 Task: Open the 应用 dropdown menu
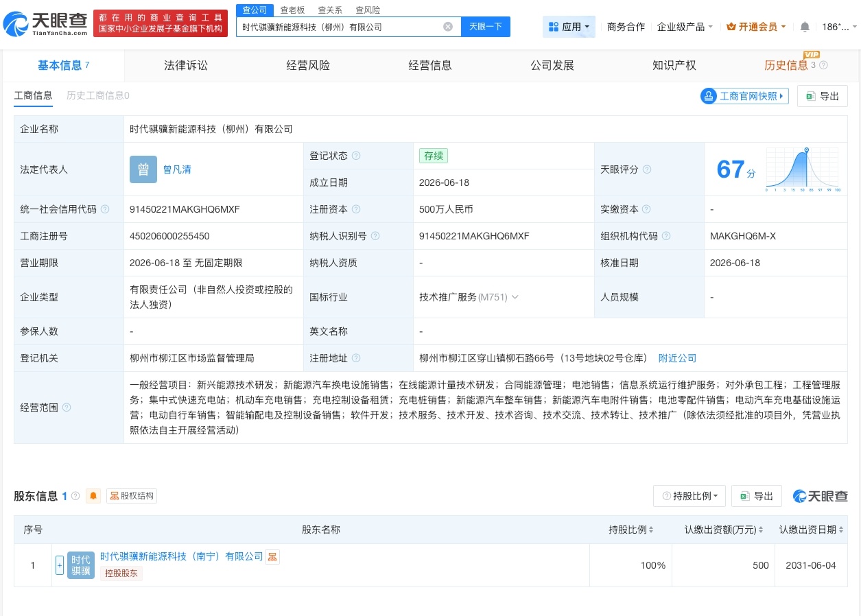(x=569, y=27)
